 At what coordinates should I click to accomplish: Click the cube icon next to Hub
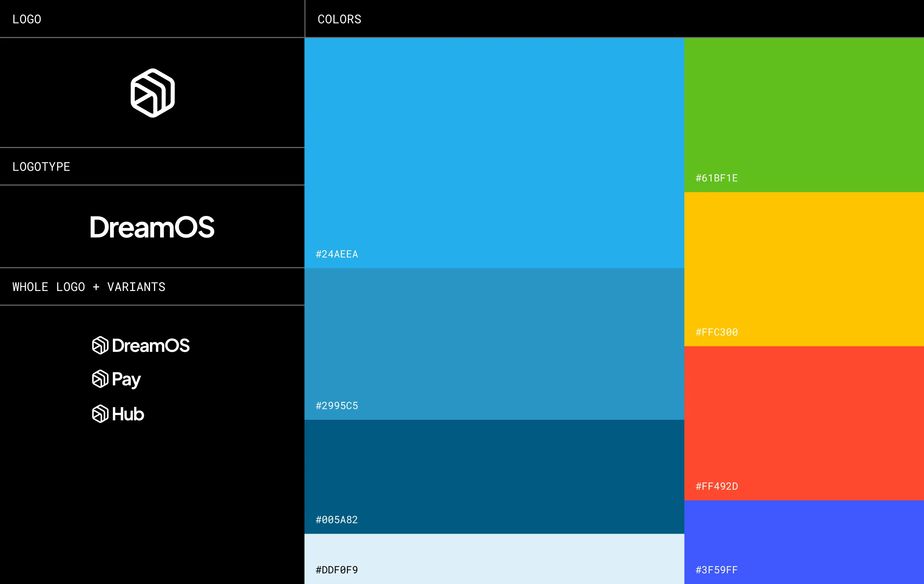click(100, 414)
